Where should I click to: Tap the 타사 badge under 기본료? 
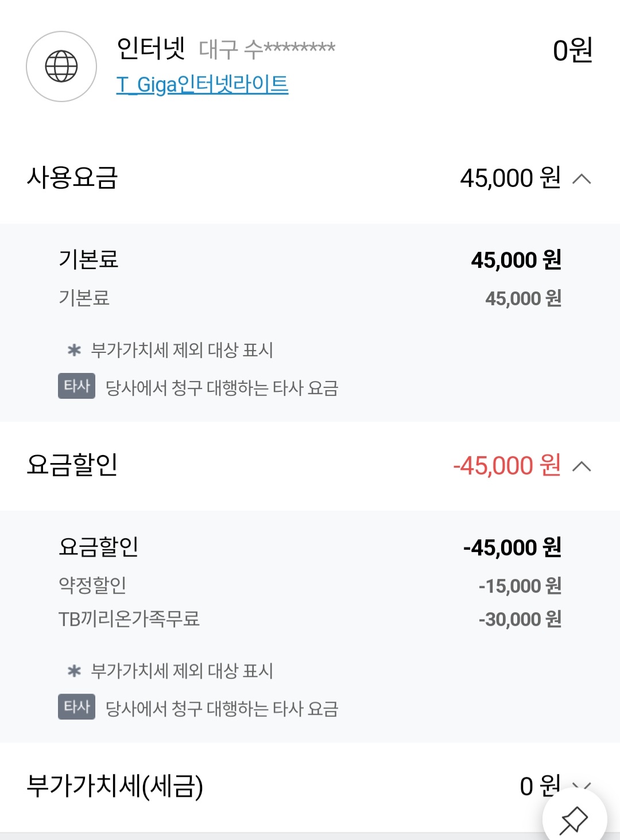pos(76,386)
